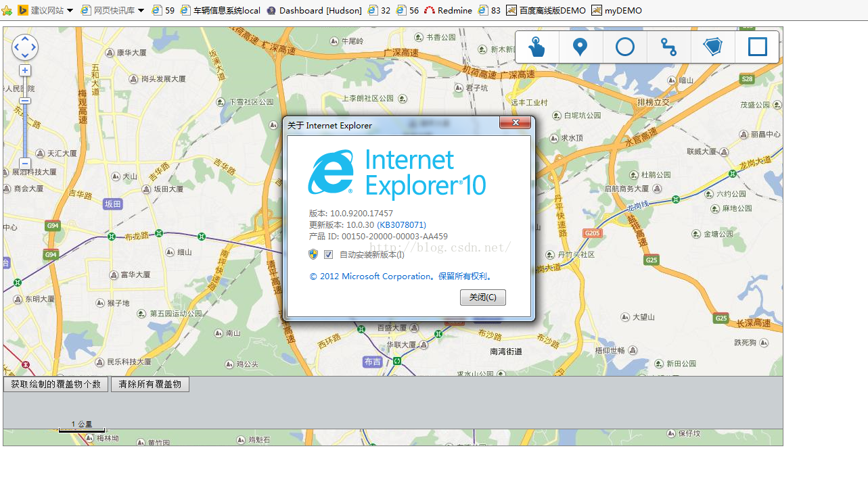868x480 pixels.
Task: Select the circle drawing tool
Action: click(x=625, y=47)
